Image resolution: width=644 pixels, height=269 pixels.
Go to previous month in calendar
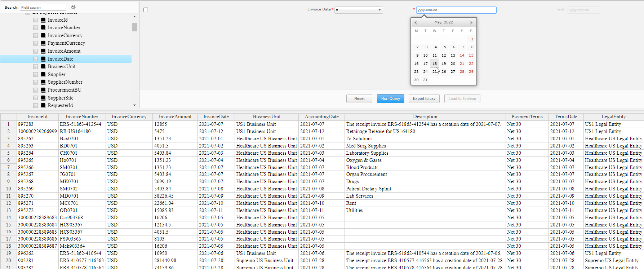pos(416,22)
